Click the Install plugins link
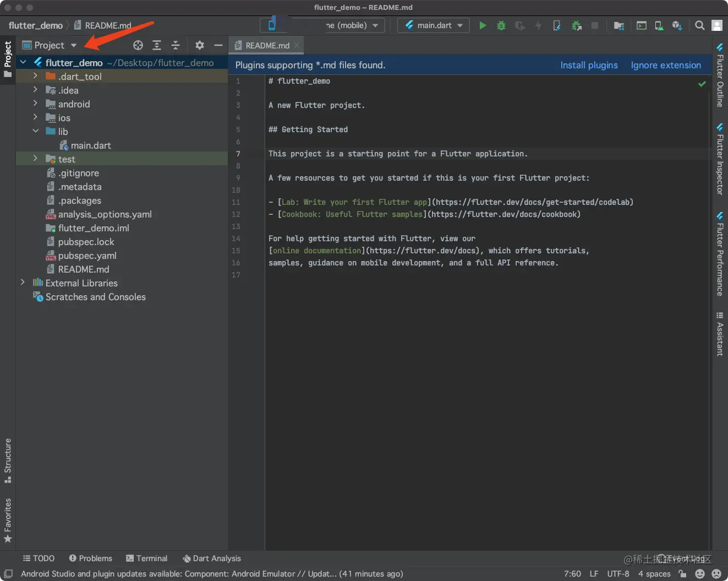The height and width of the screenshot is (581, 728). [x=589, y=65]
